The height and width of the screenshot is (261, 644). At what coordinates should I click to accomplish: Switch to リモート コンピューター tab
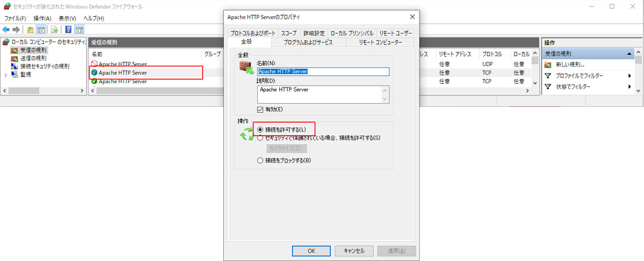point(380,42)
